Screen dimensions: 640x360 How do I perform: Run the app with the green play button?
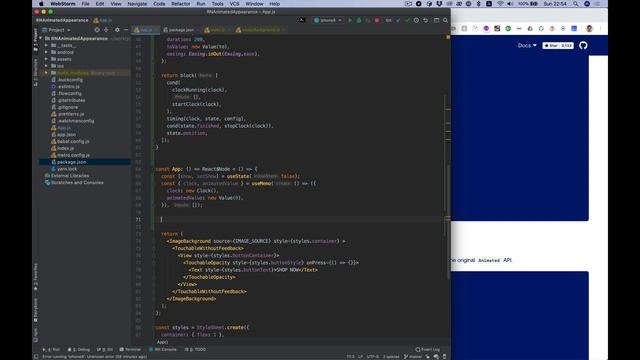tap(350, 20)
